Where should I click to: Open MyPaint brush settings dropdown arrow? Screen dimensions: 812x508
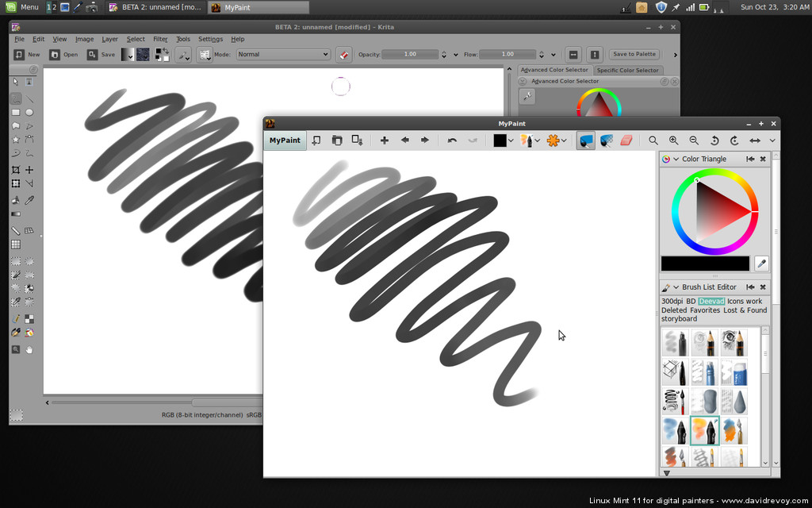564,140
